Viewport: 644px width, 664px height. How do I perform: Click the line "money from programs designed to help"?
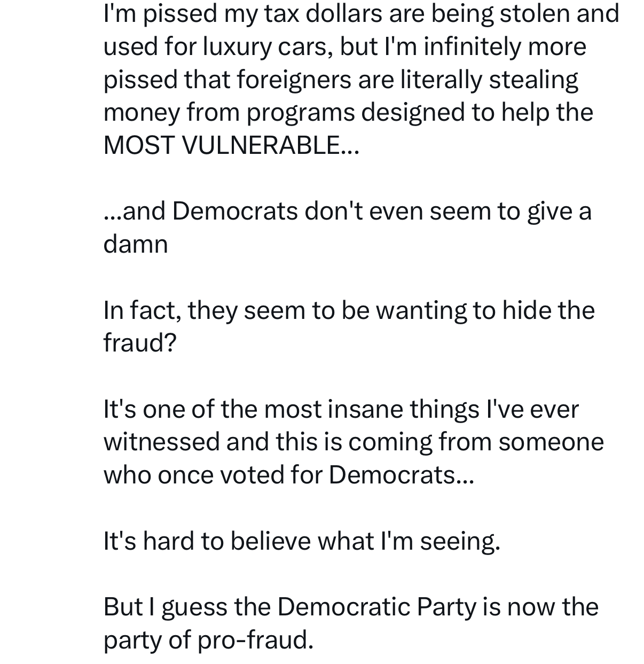[x=348, y=112]
